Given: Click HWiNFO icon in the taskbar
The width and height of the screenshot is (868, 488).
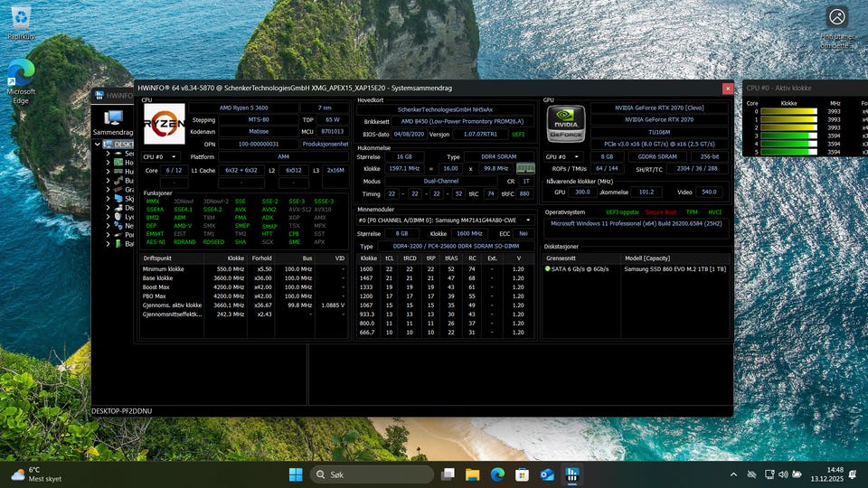Looking at the screenshot, I should click(571, 474).
